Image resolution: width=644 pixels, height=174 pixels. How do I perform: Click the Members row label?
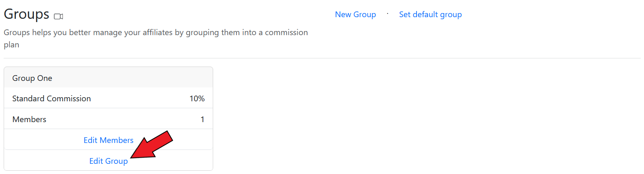point(29,119)
